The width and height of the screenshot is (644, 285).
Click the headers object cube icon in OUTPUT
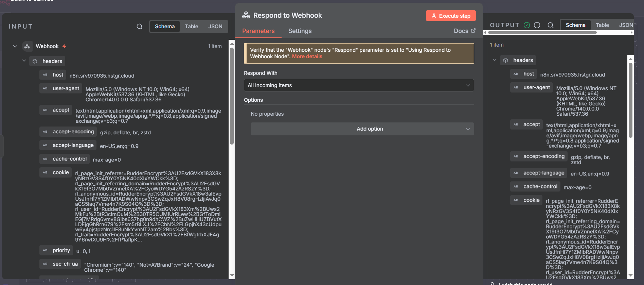click(506, 60)
